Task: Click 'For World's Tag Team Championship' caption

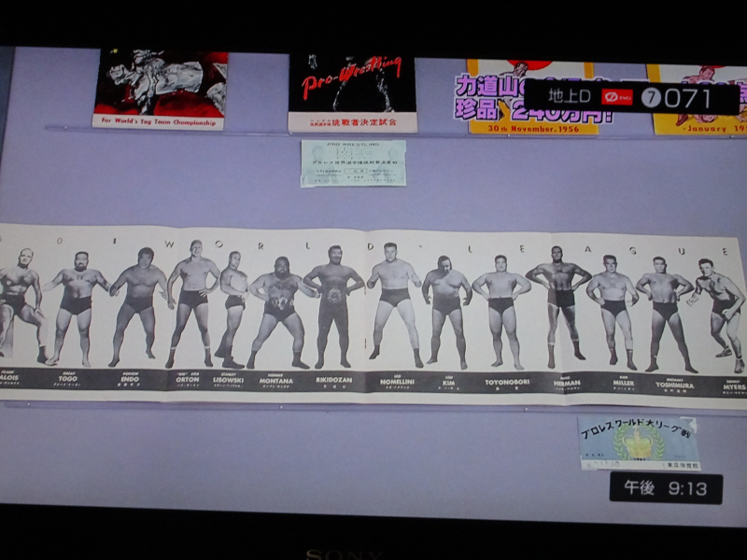Action: (x=159, y=122)
